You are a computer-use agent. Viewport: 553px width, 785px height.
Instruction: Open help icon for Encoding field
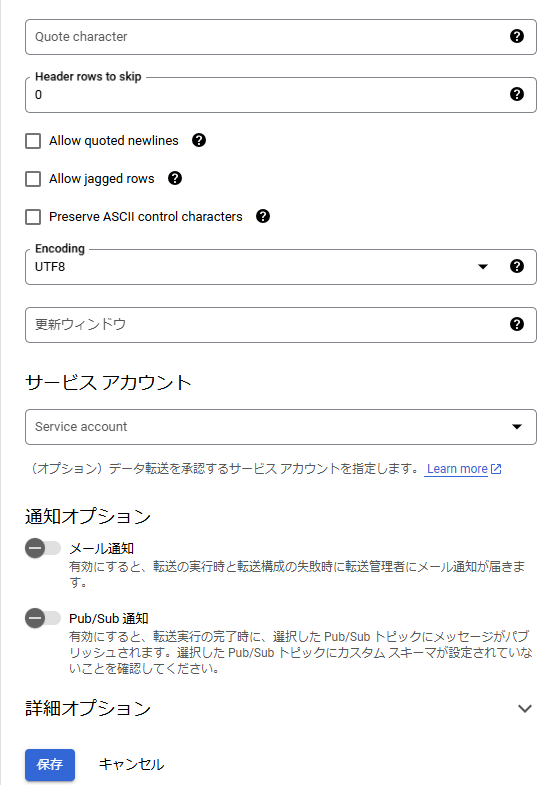tap(516, 266)
